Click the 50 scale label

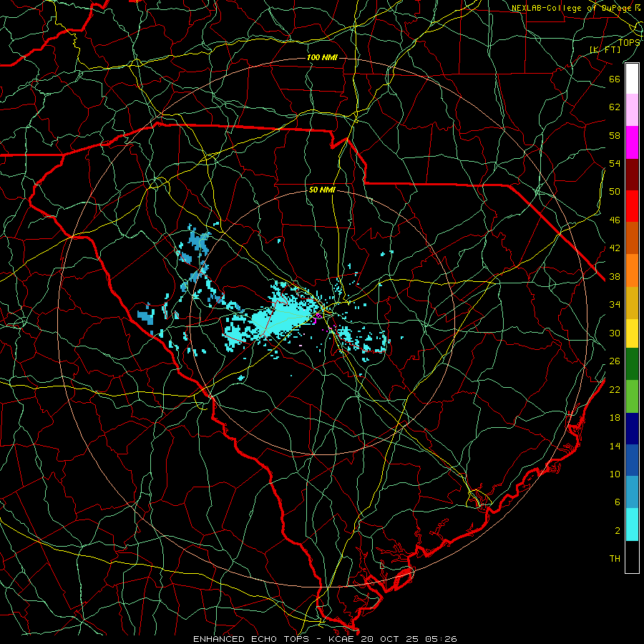pos(615,192)
